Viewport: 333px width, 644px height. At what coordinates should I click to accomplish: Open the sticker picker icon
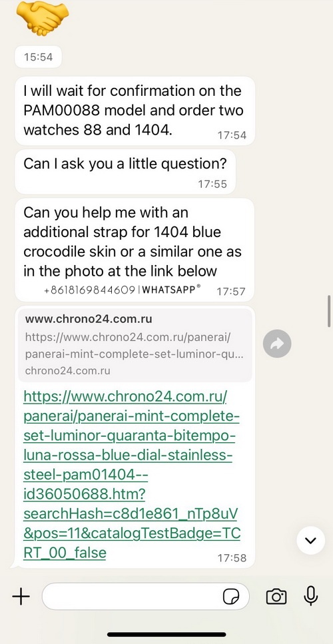(x=230, y=596)
